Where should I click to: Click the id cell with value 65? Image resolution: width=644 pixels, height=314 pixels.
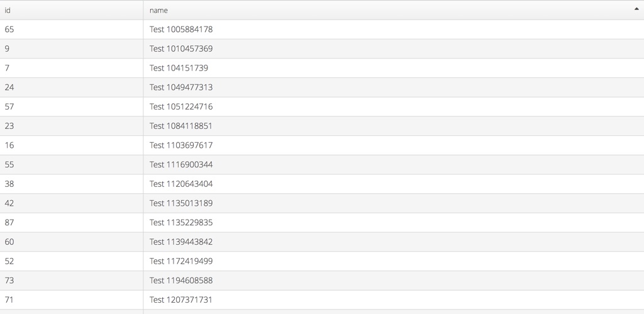(x=9, y=30)
